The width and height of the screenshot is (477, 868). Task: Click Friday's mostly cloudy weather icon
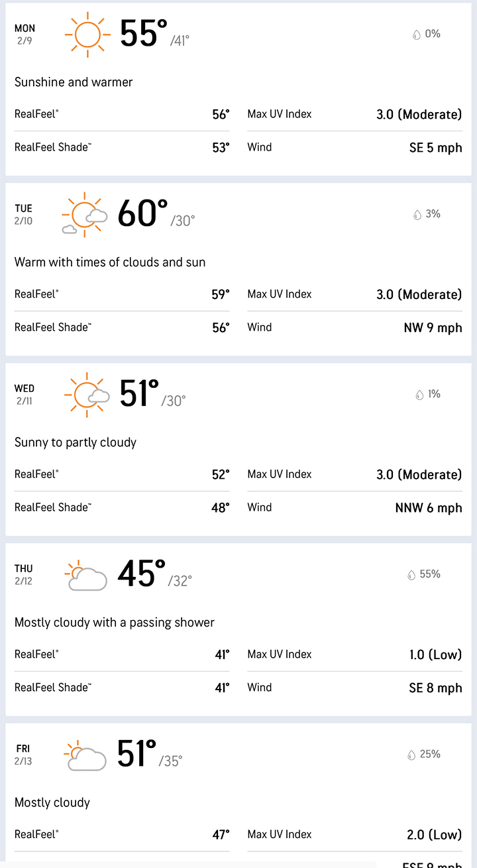[85, 755]
